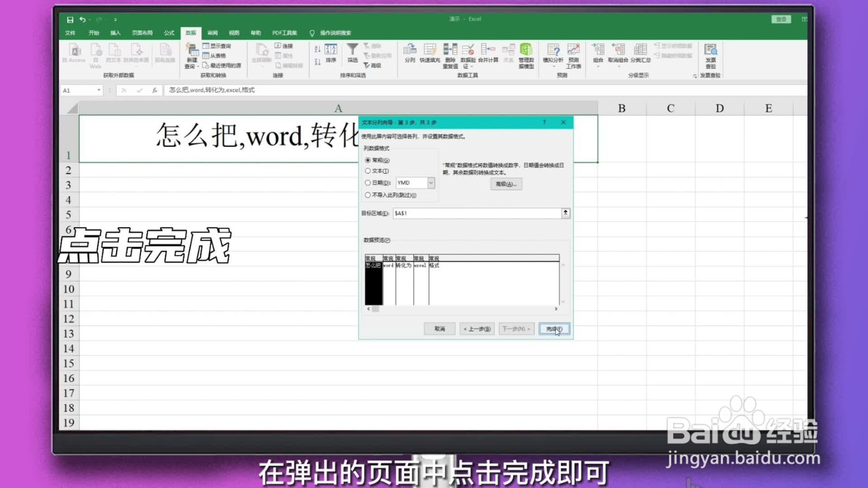Click the 新建查询 (New Query) icon
This screenshot has height=488, width=868.
tap(192, 50)
